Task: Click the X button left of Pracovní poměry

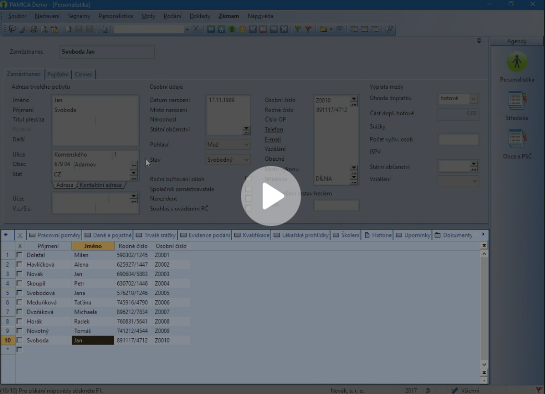Action: pos(20,235)
